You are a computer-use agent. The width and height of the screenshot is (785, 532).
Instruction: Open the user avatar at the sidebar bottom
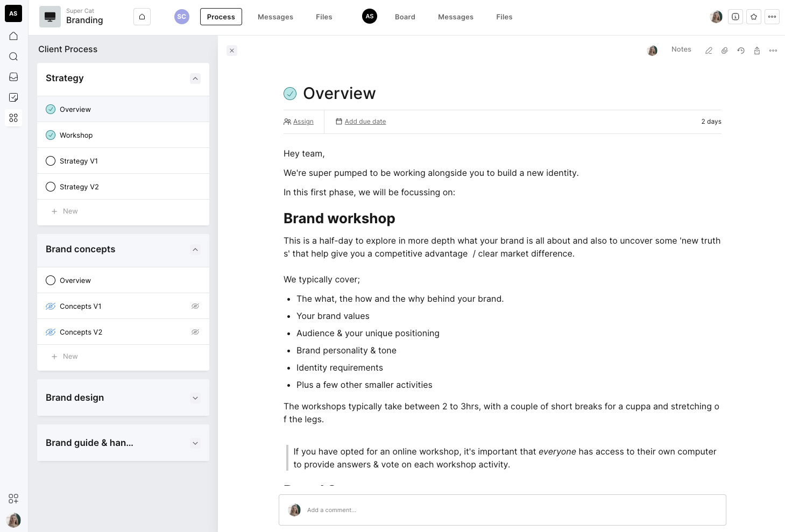tap(13, 520)
